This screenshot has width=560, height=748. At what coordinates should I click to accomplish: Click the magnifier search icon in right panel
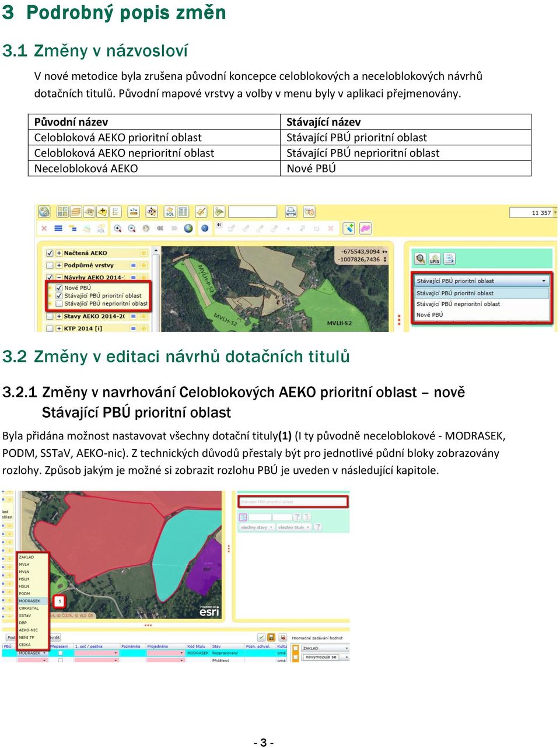(420, 258)
